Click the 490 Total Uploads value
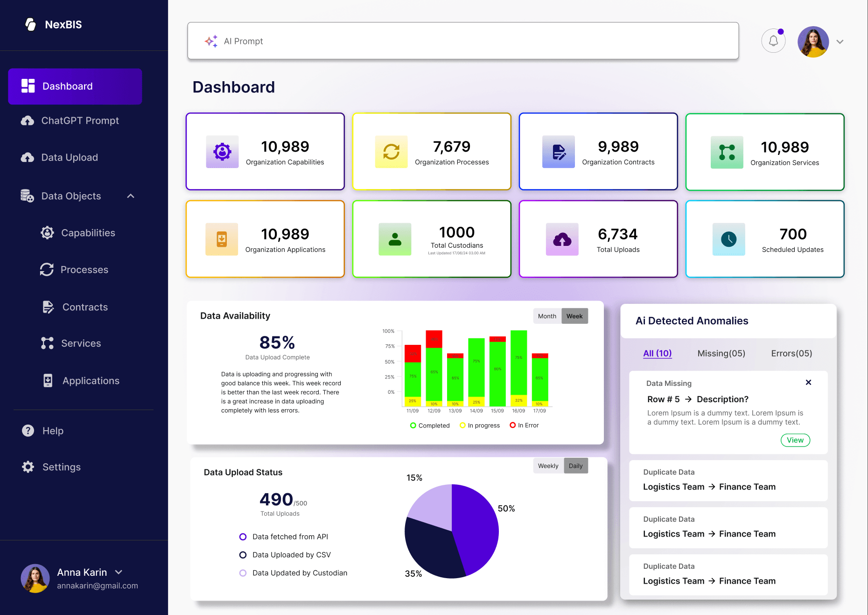 [276, 499]
